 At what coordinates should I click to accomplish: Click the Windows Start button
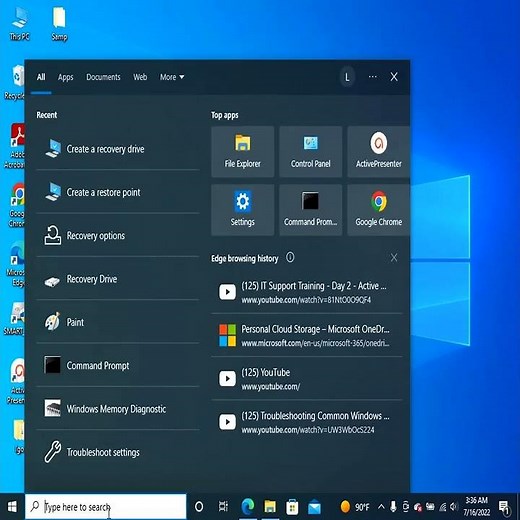click(12, 507)
